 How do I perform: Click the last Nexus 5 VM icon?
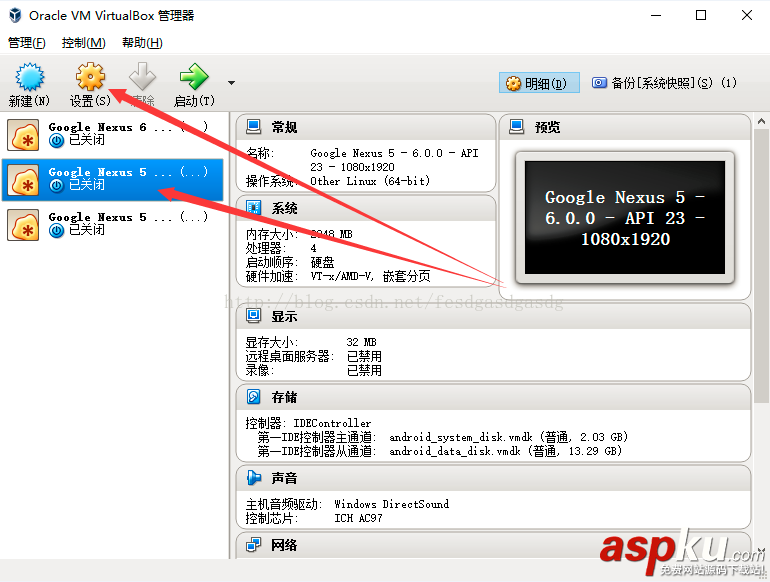(x=23, y=225)
